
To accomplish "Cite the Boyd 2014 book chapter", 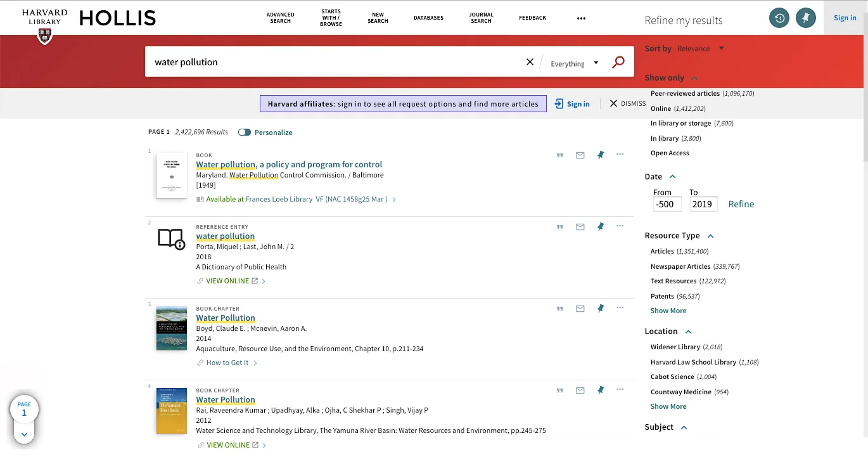I will coord(560,309).
